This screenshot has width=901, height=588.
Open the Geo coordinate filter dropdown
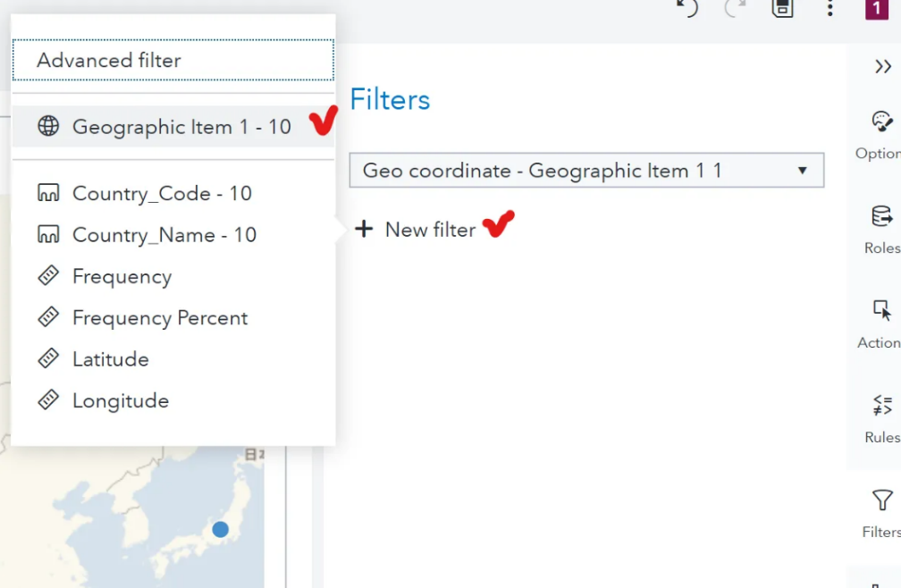[586, 170]
